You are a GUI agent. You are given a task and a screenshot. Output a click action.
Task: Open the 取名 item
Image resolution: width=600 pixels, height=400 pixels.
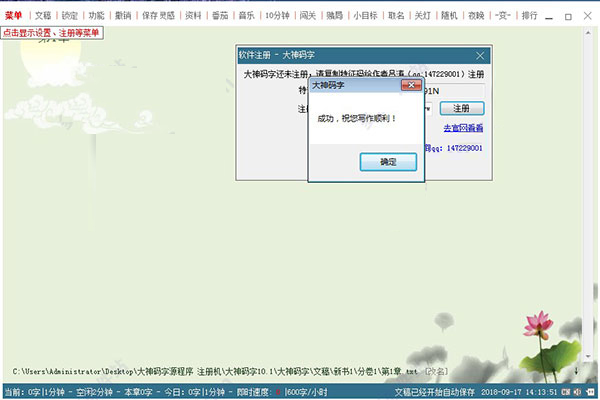tap(396, 16)
